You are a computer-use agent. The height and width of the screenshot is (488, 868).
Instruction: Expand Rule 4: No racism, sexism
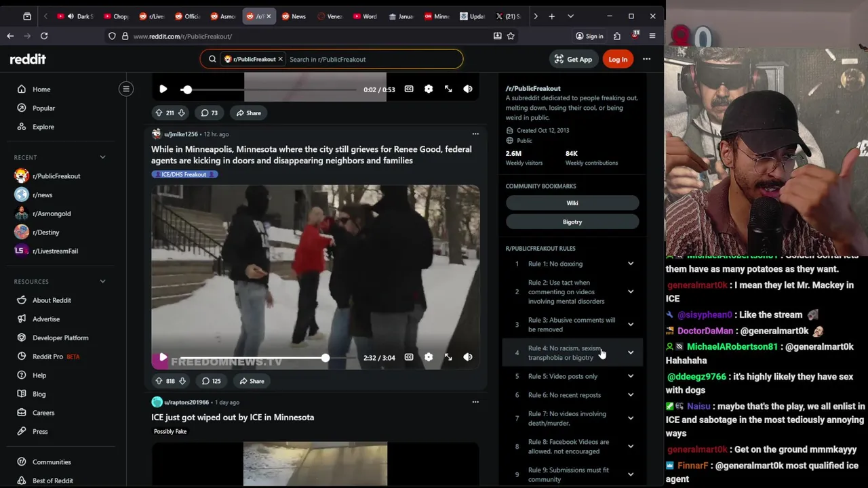572,353
